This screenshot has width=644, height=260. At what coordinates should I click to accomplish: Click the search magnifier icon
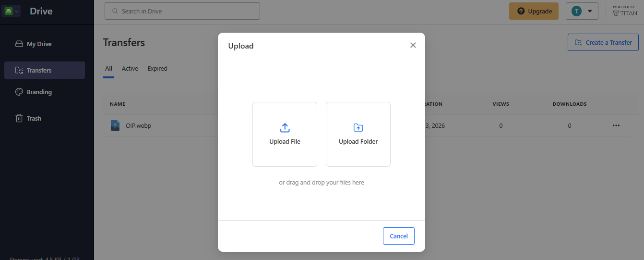coord(115,11)
